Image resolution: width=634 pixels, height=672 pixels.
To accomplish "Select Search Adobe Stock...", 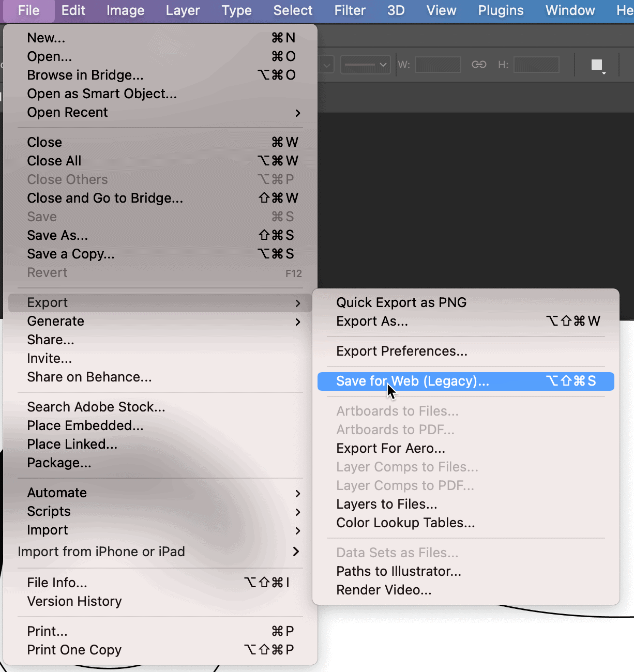I will tap(160, 407).
